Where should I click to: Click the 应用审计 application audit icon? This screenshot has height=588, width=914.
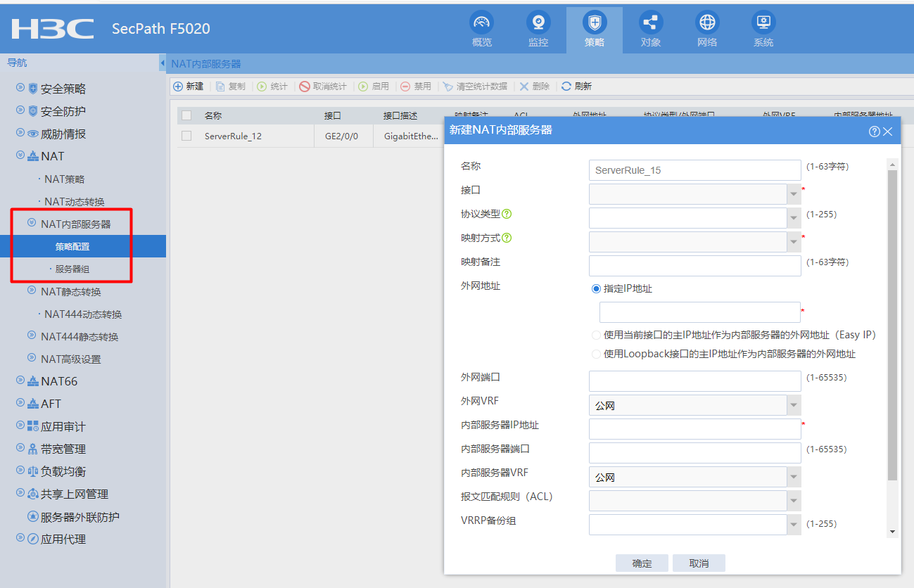32,426
